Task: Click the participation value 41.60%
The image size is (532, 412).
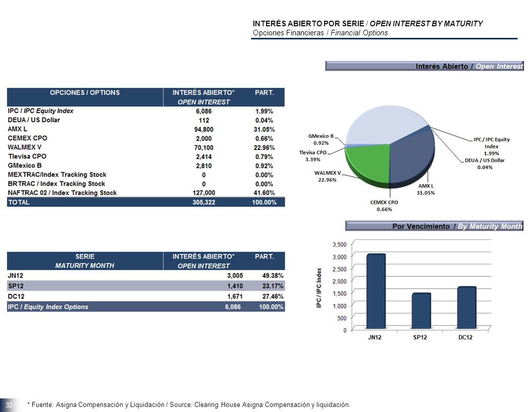Action: [264, 193]
